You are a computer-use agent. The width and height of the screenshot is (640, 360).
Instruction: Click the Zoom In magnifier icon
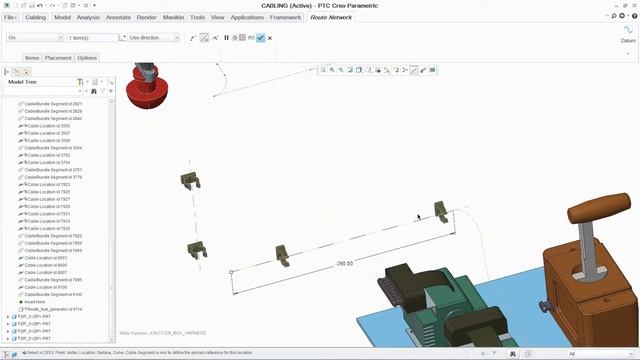coord(332,70)
